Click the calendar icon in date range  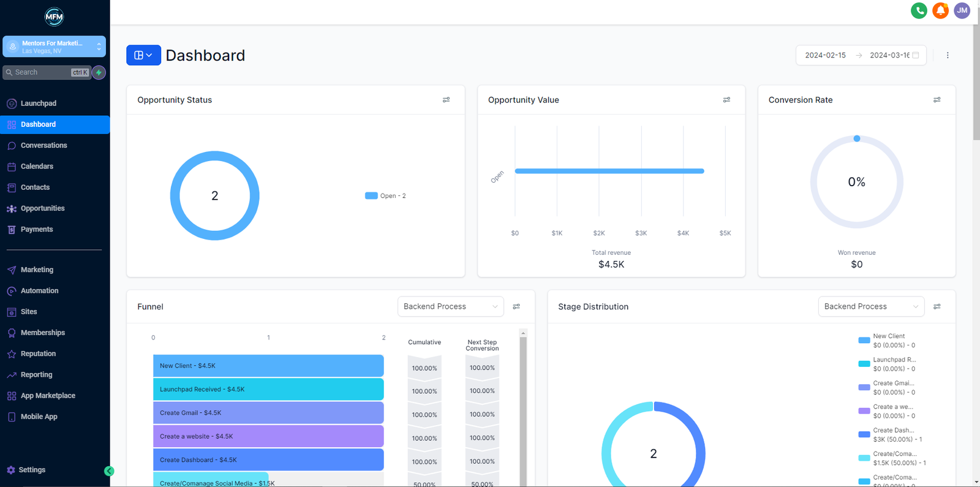tap(916, 55)
